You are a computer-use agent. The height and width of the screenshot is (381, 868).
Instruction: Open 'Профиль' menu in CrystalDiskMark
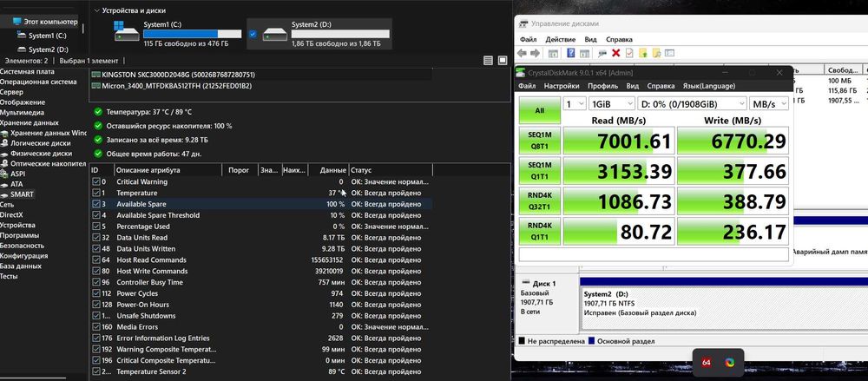click(603, 86)
